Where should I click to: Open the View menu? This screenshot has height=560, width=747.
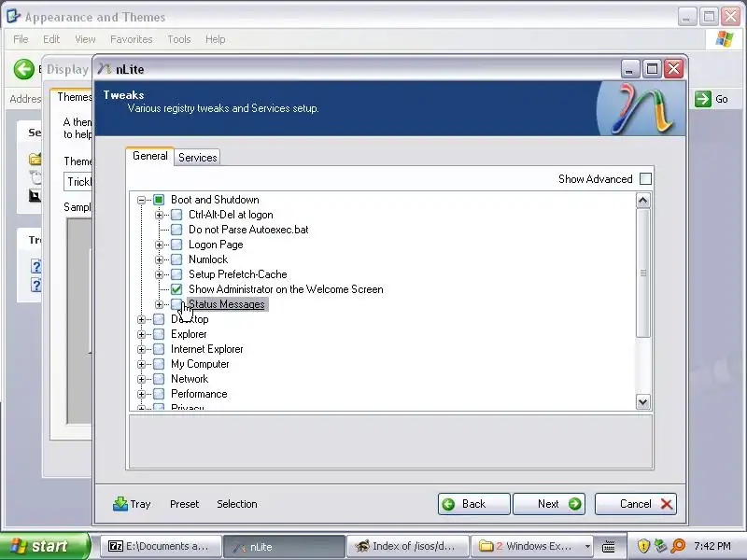pyautogui.click(x=85, y=39)
